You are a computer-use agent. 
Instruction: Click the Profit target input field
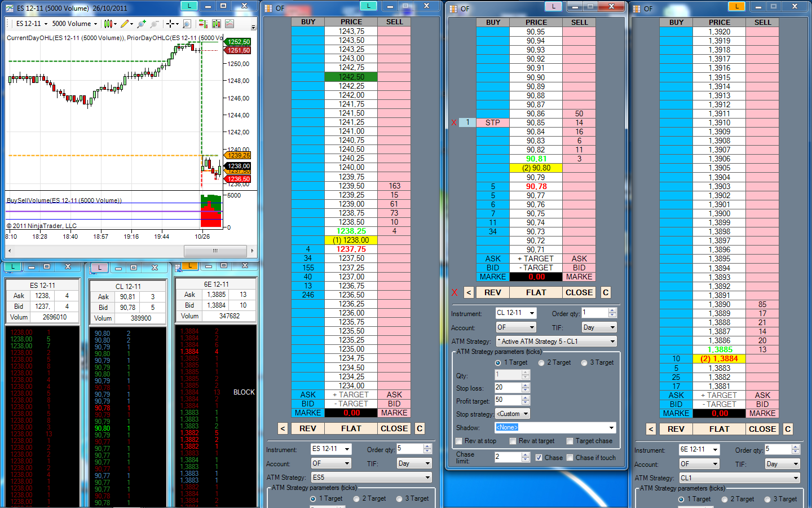coord(508,400)
